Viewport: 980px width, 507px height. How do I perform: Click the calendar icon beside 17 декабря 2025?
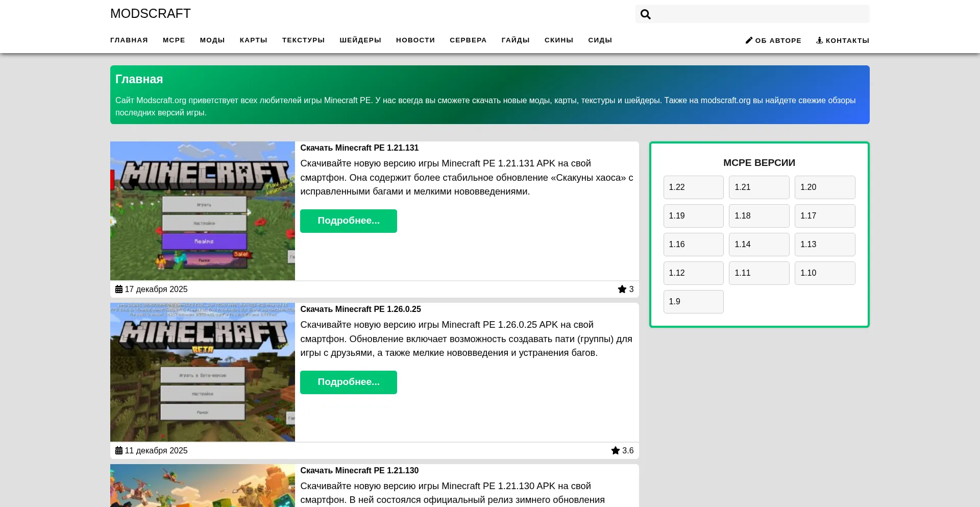tap(119, 289)
